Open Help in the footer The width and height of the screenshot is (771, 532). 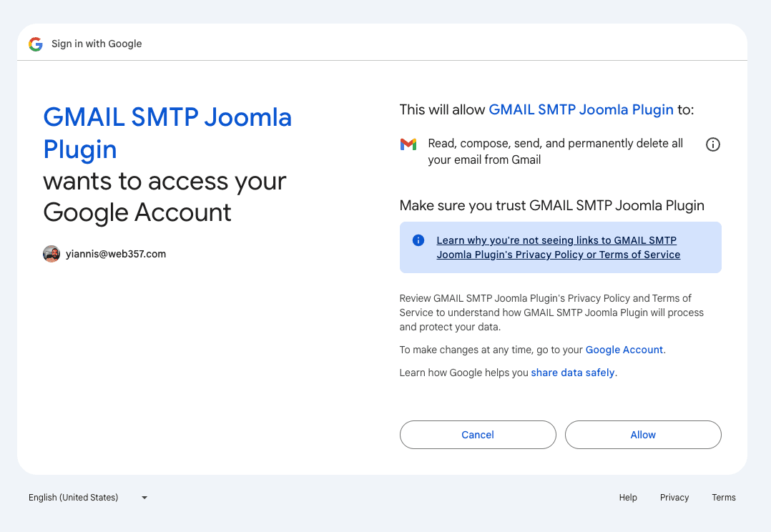click(x=628, y=498)
